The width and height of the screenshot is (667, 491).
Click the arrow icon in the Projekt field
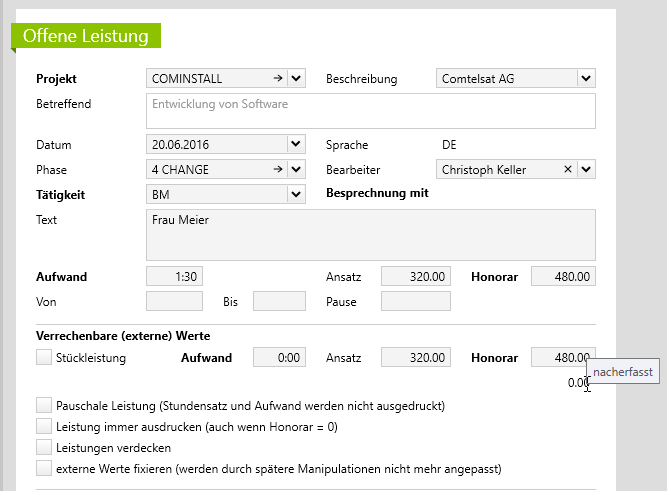(x=276, y=78)
